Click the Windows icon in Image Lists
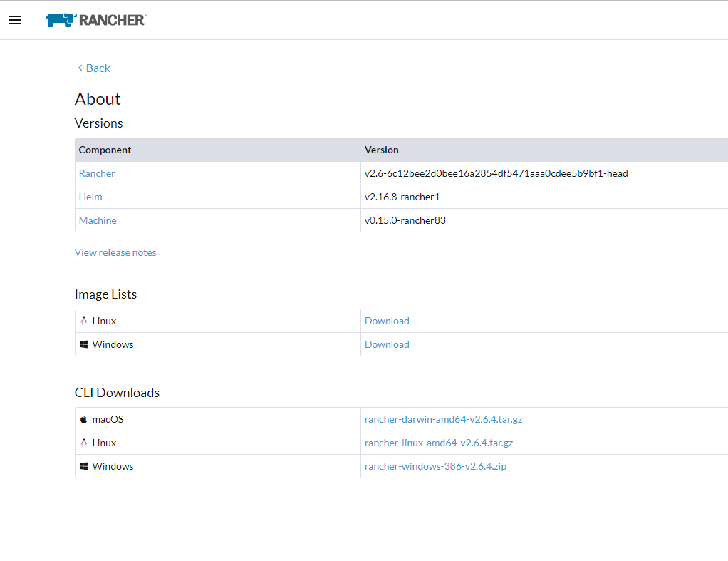This screenshot has height=561, width=728. coord(84,344)
